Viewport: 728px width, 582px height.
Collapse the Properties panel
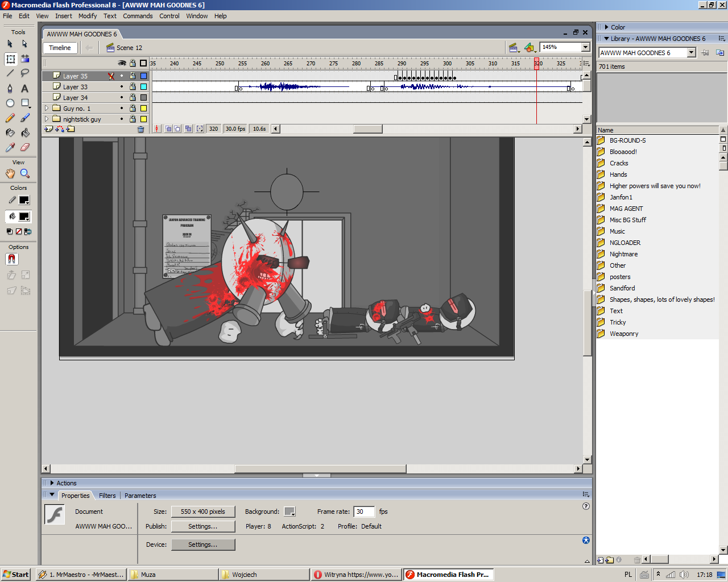52,495
